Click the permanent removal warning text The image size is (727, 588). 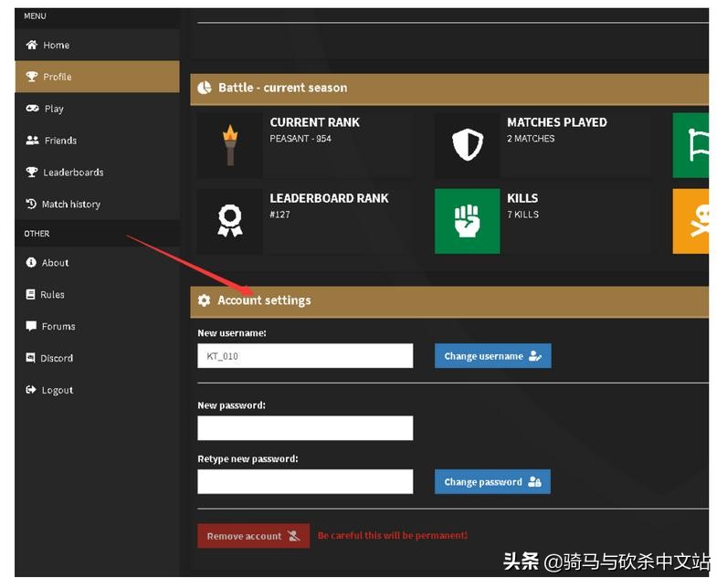pos(393,536)
